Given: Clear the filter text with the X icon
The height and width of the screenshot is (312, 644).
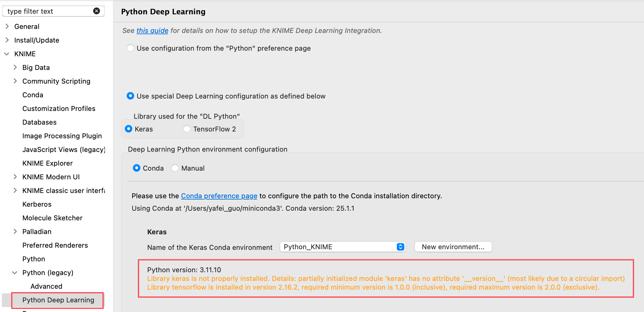Looking at the screenshot, I should (97, 11).
